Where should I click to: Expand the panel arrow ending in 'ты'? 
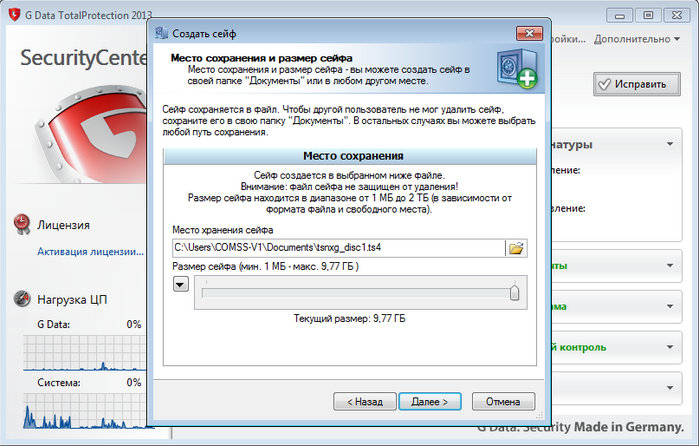click(x=670, y=266)
